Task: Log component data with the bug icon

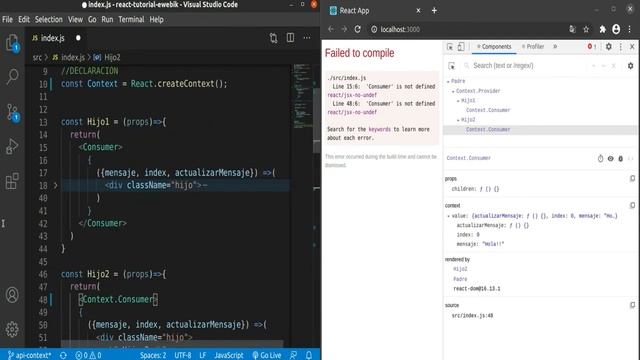Action: 620,158
